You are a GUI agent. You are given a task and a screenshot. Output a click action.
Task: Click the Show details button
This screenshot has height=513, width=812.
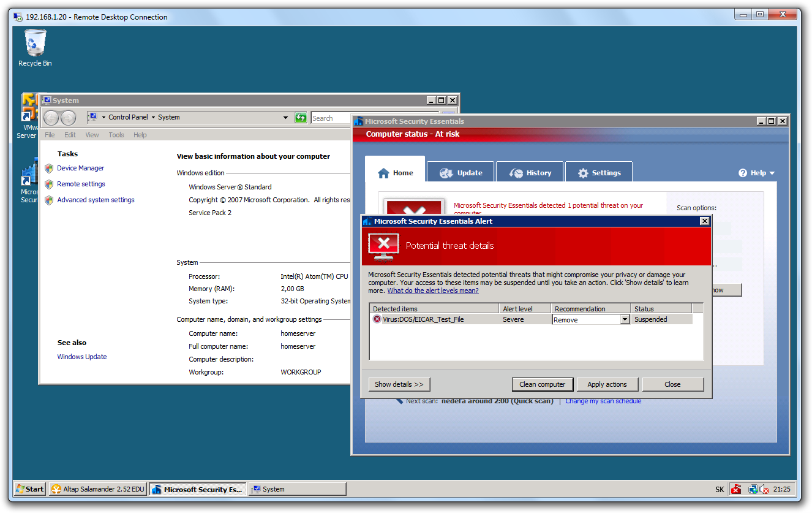coord(399,384)
